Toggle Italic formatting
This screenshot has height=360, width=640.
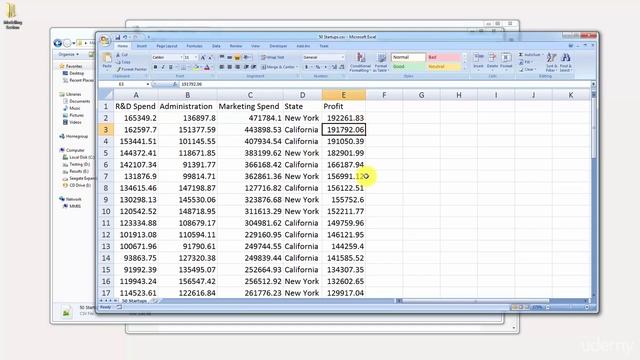point(163,67)
